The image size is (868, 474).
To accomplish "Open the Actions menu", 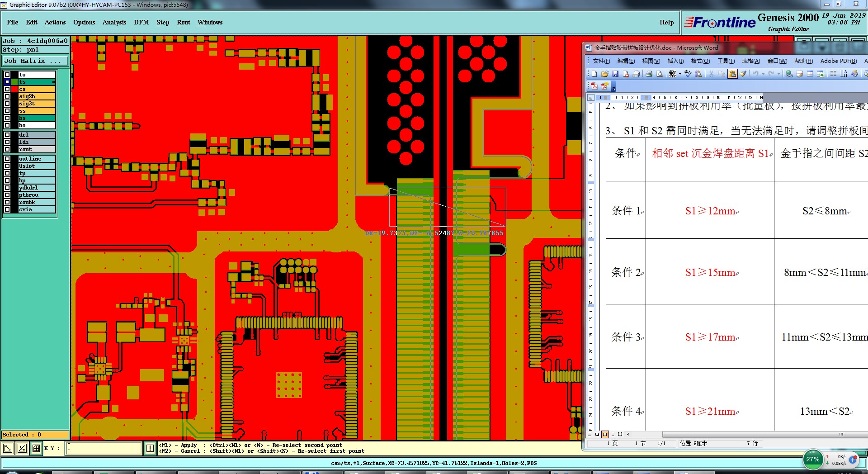I will 55,22.
